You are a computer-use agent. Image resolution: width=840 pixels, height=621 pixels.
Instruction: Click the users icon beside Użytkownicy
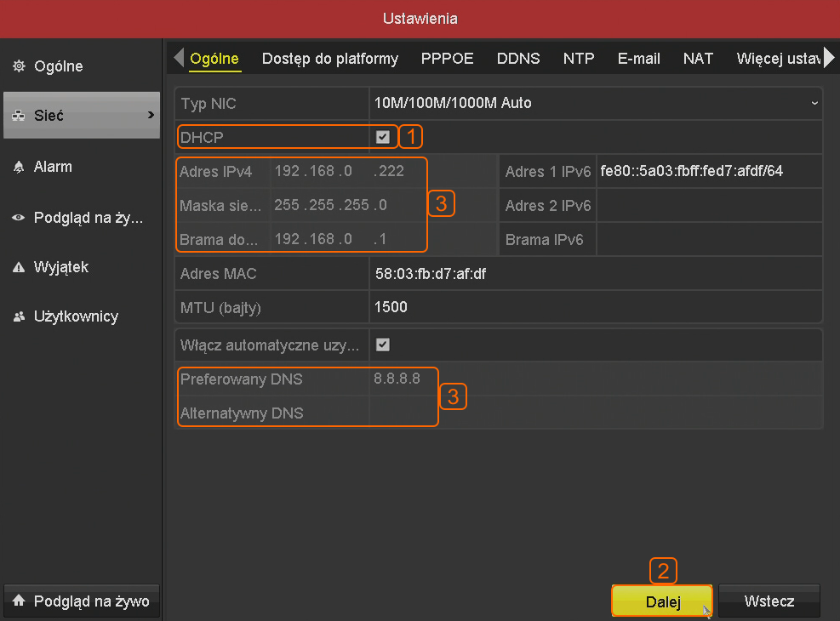point(19,317)
